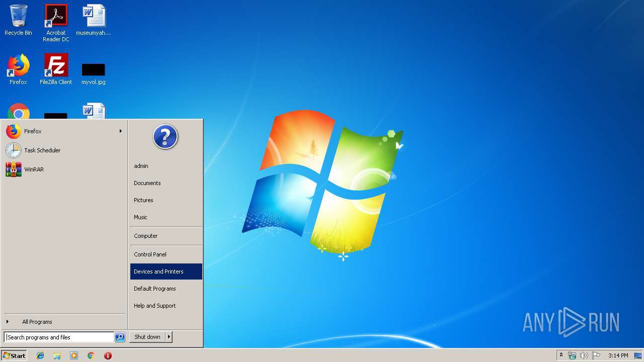Launch WinRAR from Start menu
The width and height of the screenshot is (644, 362).
(64, 169)
